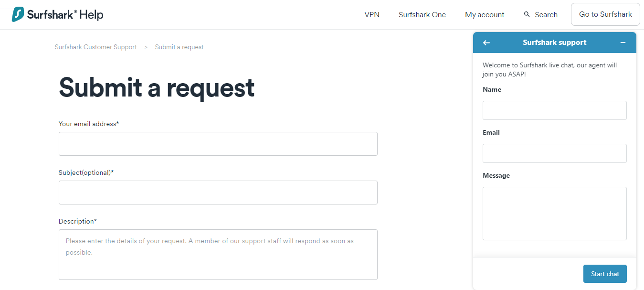Go back using chat arrow icon
The height and width of the screenshot is (290, 644).
(x=486, y=43)
